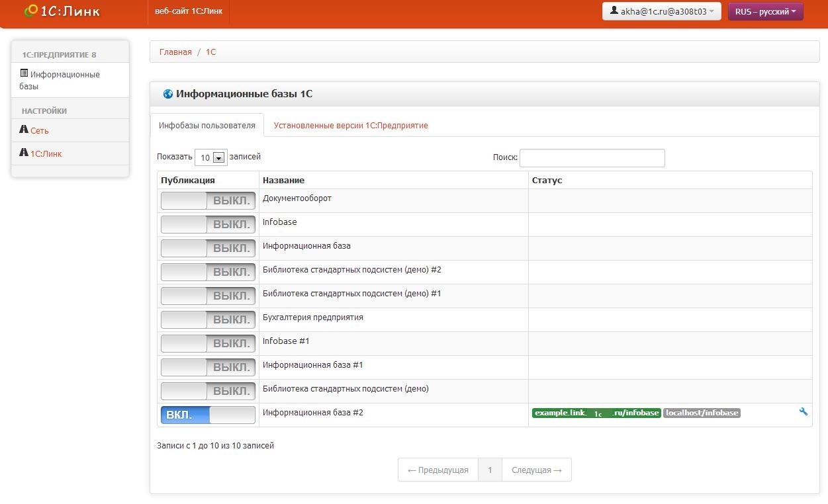The height and width of the screenshot is (504, 828).
Task: Click the road icon beside sidebar 1С:Линк
Action: tap(24, 153)
